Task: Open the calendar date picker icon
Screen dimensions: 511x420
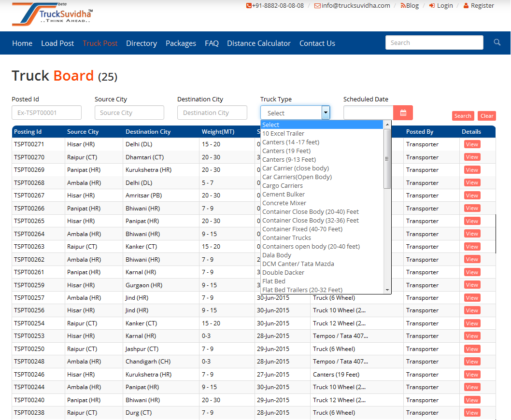Action: pos(403,113)
